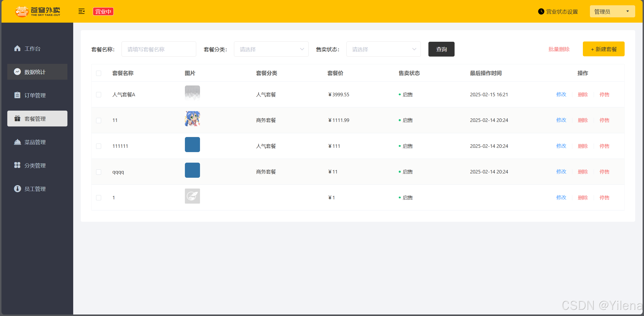Click the clock icon beside 营业状态设置

[541, 12]
